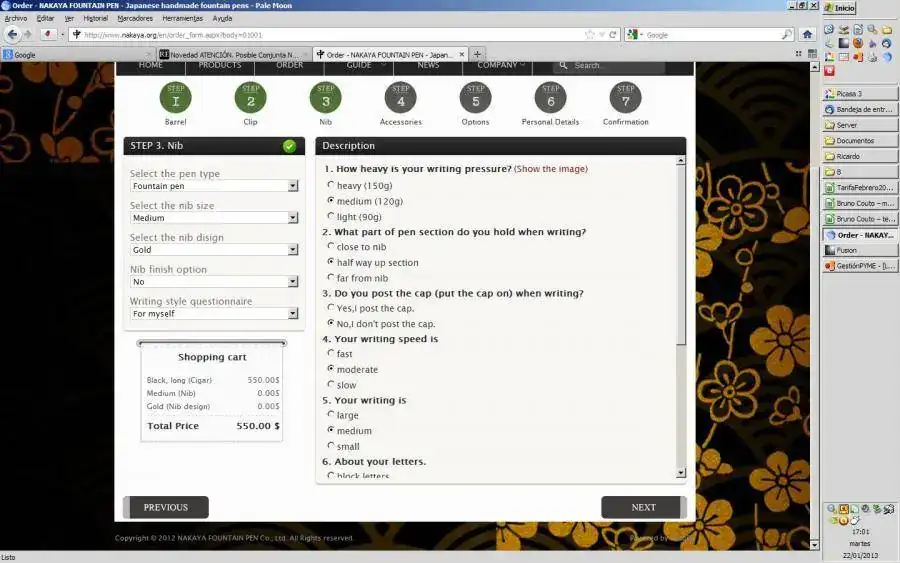Select fast writing speed
Viewport: 900px width, 563px height.
point(331,353)
